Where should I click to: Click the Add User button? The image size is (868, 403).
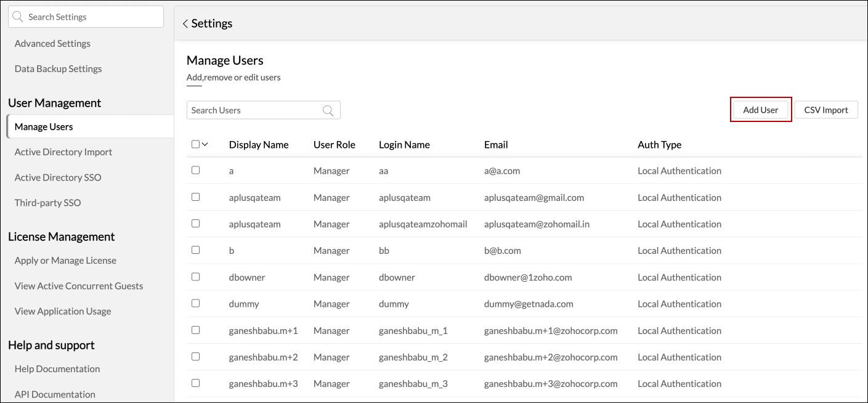(x=760, y=110)
